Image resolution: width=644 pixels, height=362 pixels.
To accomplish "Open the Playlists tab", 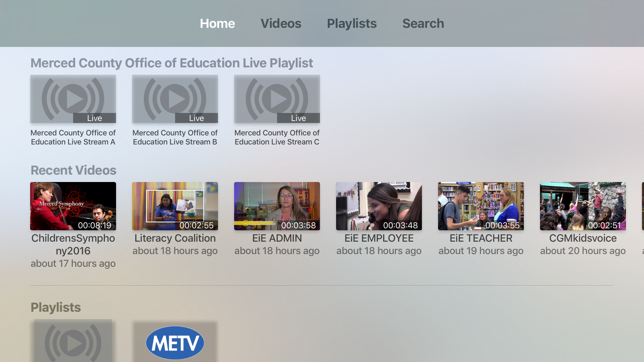I will 352,23.
